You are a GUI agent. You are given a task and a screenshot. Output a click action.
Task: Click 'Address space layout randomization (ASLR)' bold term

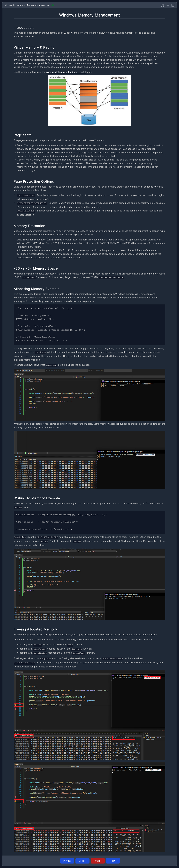click(41, 250)
